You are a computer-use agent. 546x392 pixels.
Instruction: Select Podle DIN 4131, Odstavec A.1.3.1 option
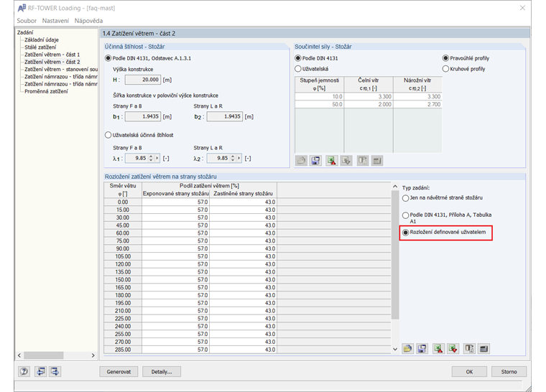click(108, 58)
